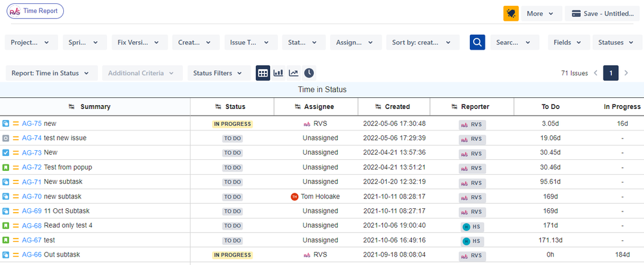The width and height of the screenshot is (644, 265).
Task: Click the Created column sort icon
Action: tap(378, 107)
